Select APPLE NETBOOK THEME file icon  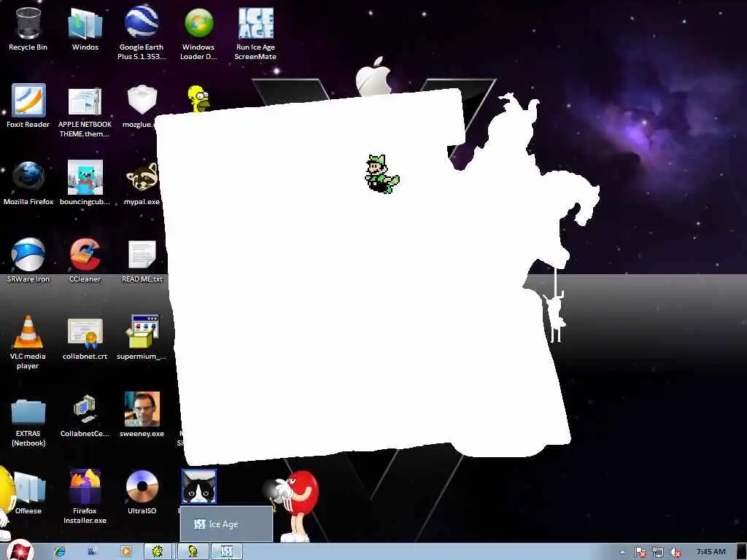(85, 111)
